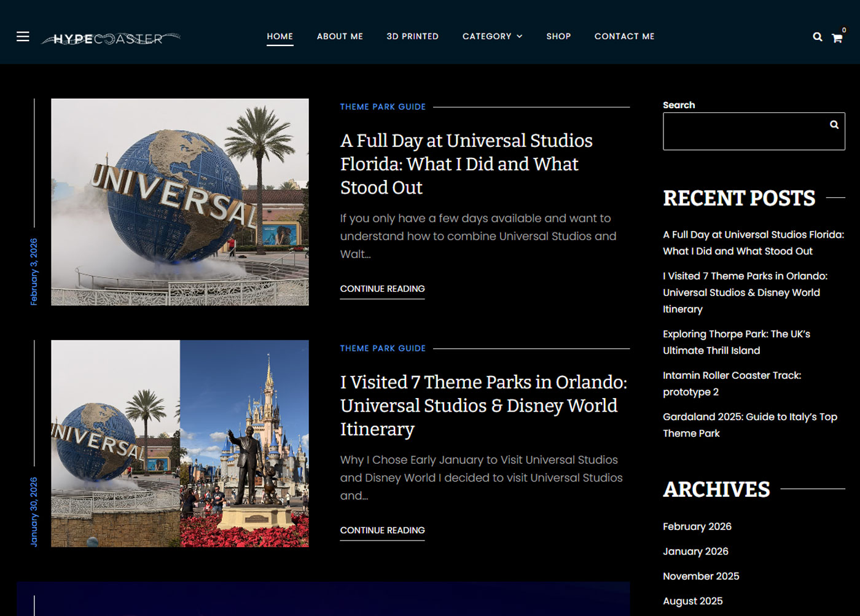Visit the Shop menu item

(558, 36)
